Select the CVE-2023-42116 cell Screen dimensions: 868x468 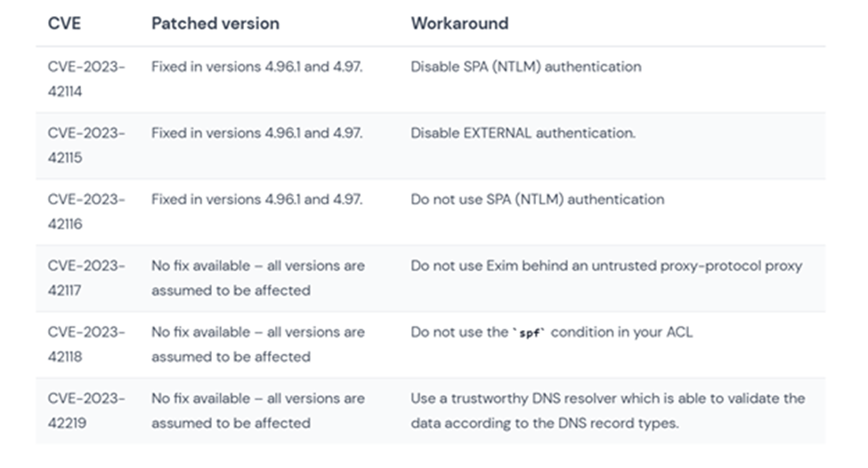click(86, 212)
